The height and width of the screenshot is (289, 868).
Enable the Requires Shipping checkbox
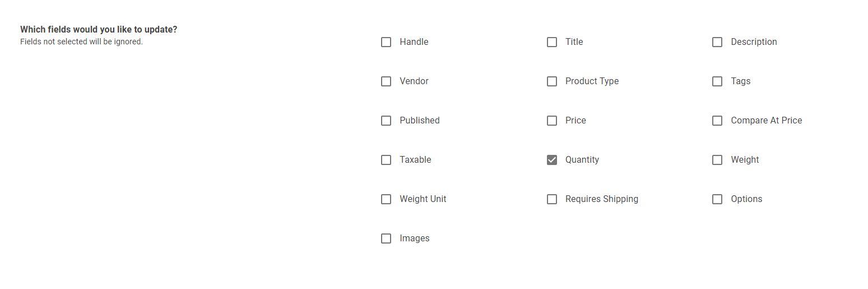coord(552,199)
